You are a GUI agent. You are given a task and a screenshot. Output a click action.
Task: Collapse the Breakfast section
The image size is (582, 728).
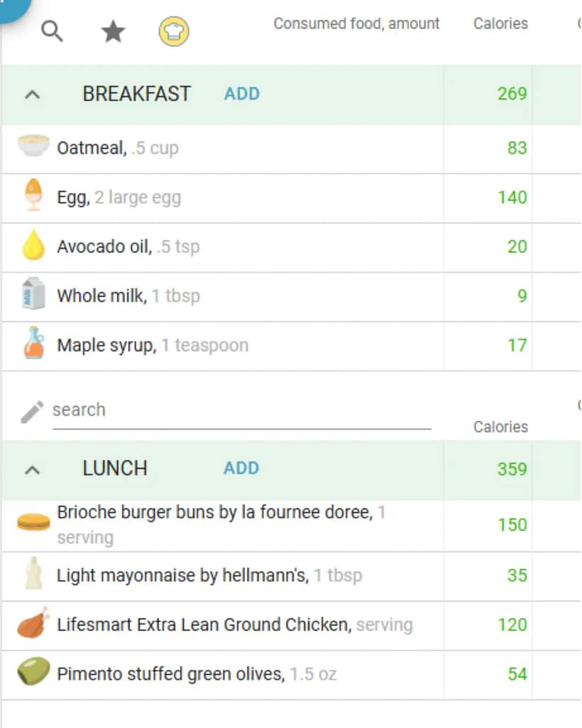32,94
